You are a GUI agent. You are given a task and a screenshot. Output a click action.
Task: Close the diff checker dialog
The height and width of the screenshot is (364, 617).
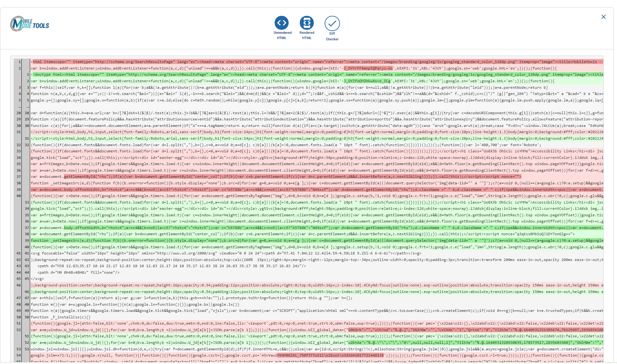point(603,17)
